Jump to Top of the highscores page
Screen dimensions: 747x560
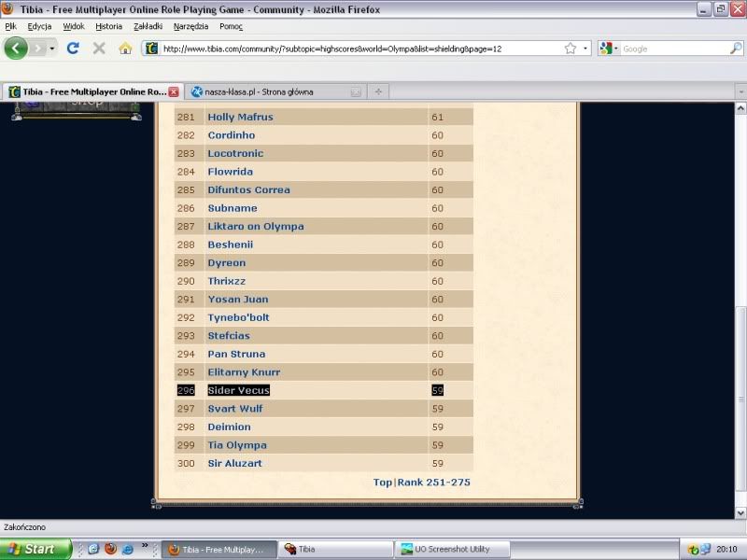pyautogui.click(x=382, y=483)
